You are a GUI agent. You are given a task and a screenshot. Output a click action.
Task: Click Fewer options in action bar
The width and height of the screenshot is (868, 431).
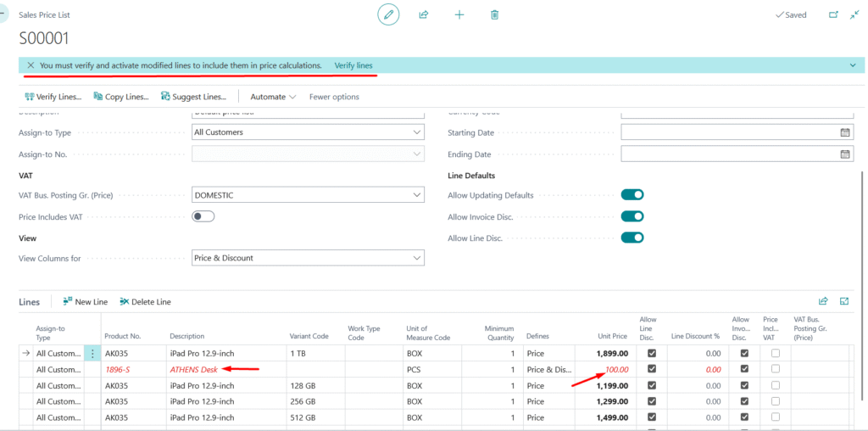pos(334,97)
